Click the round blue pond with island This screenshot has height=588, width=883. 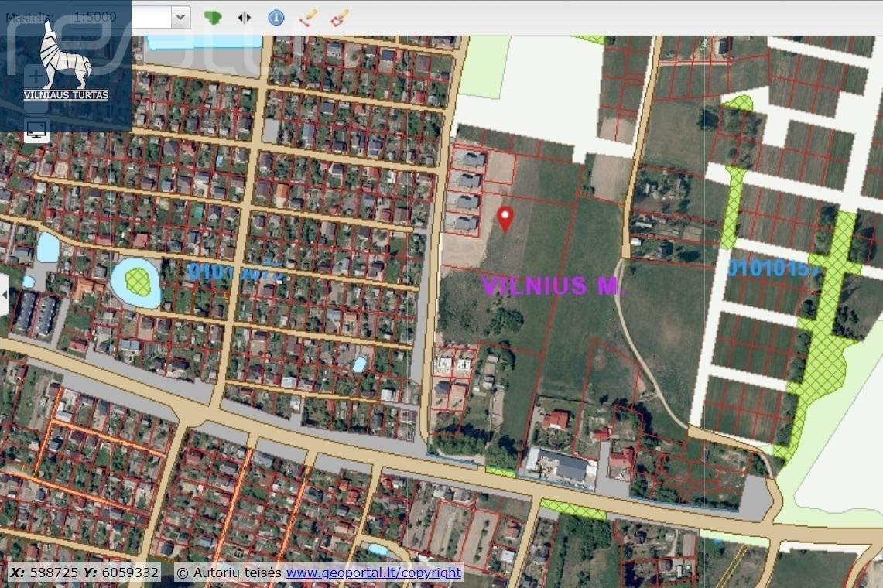tap(135, 282)
